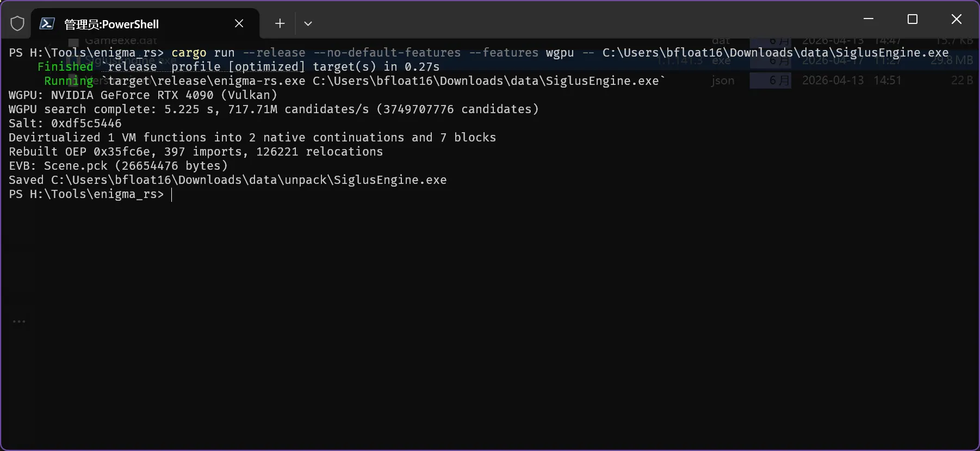Click the green Finished status text
Screen dimensions: 980x451
click(x=65, y=67)
